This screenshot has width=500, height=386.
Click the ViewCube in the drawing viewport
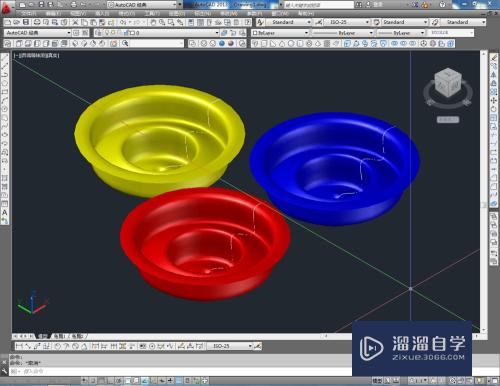448,83
